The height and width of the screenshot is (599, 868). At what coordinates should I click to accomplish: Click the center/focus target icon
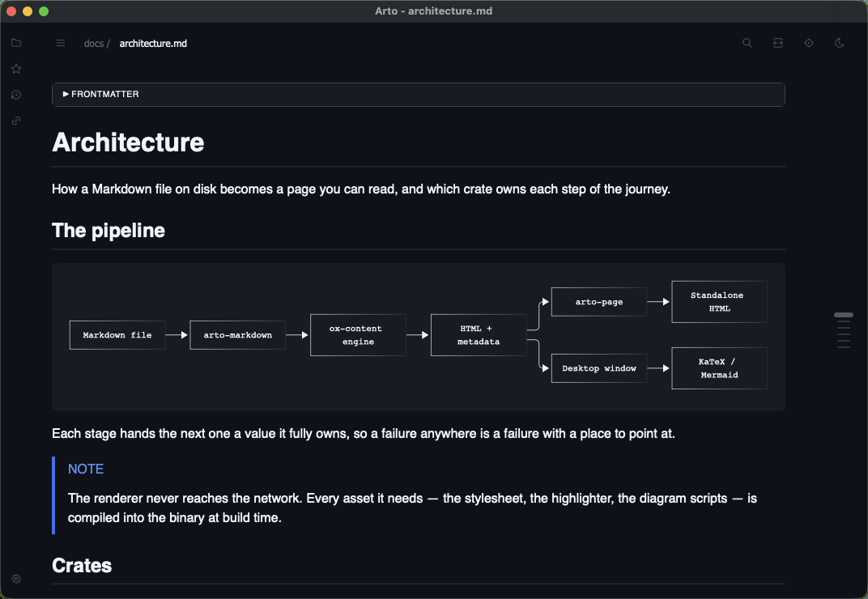click(x=809, y=43)
